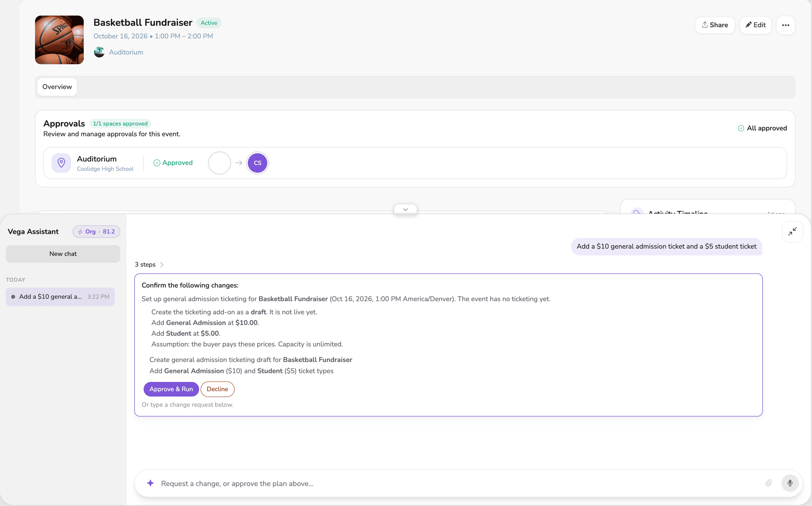Click the CS approver avatar
Screen dimensions: 812x506
[x=257, y=163]
